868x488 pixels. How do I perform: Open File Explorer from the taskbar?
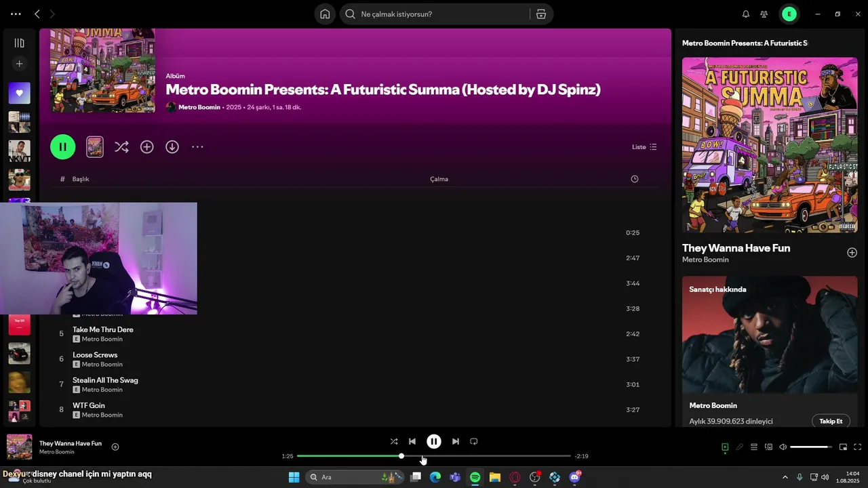[x=495, y=477]
